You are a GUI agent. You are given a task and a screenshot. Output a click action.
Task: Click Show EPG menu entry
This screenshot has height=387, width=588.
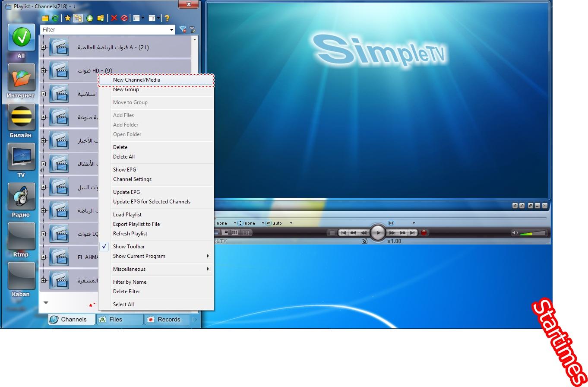click(x=156, y=170)
